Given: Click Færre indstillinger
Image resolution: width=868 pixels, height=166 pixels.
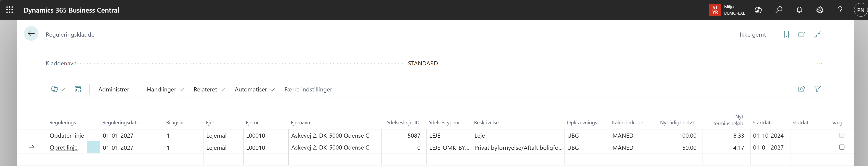Looking at the screenshot, I should 308,89.
